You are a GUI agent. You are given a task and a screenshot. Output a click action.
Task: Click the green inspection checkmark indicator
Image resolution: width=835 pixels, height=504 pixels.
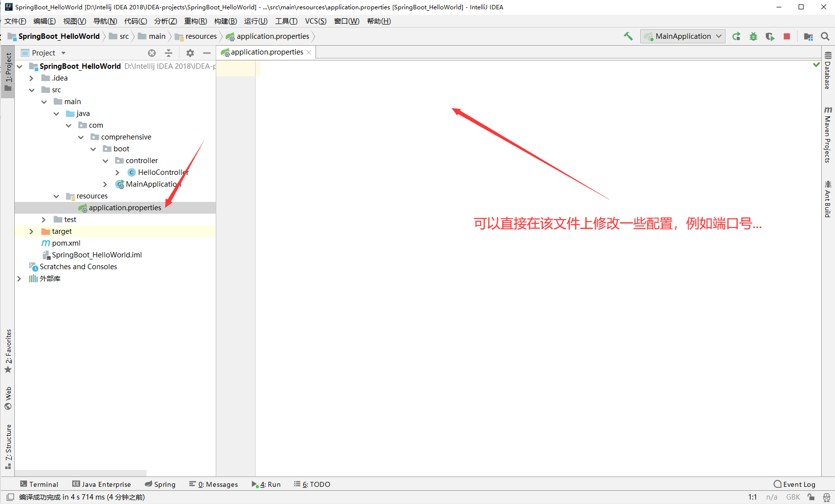tap(816, 64)
